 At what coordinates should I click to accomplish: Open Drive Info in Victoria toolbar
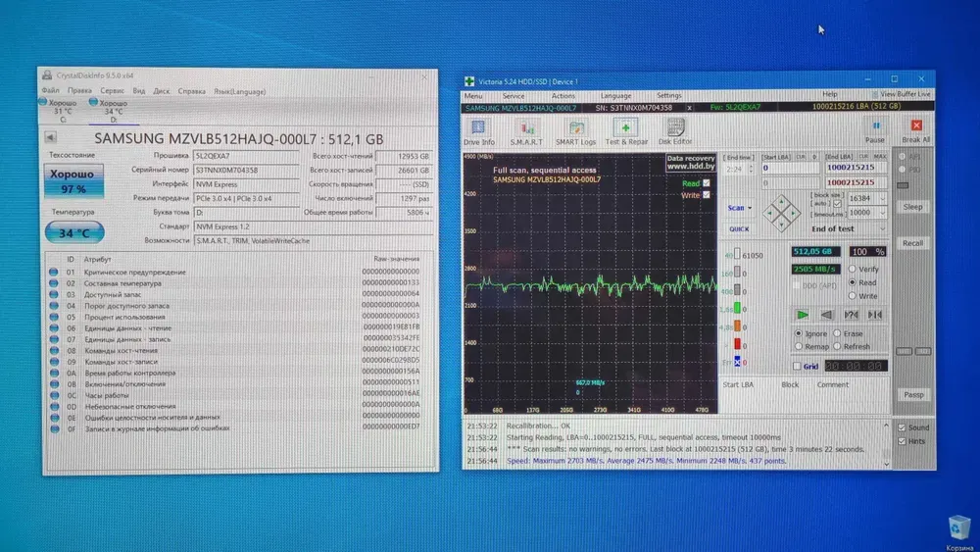tap(479, 132)
